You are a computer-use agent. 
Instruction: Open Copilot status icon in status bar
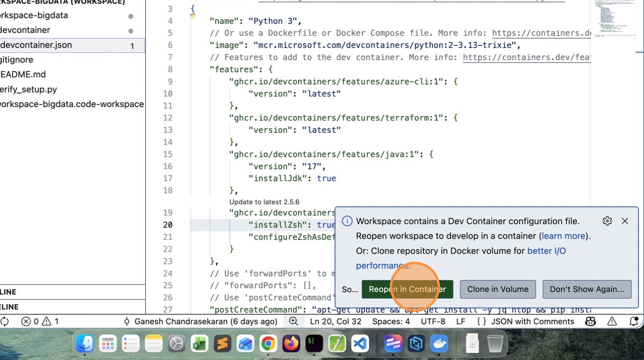pyautogui.click(x=591, y=322)
